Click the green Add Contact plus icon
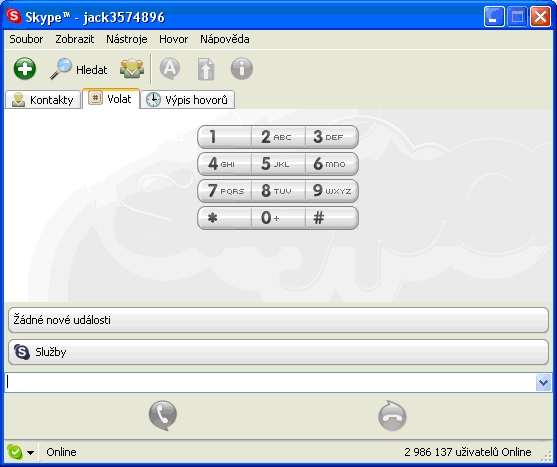 click(x=25, y=69)
